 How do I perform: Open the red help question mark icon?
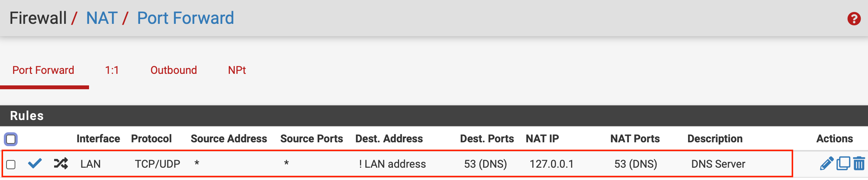pos(854,18)
